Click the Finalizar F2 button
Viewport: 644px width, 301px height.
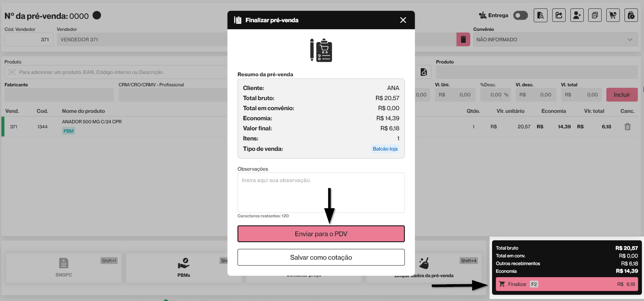567,284
